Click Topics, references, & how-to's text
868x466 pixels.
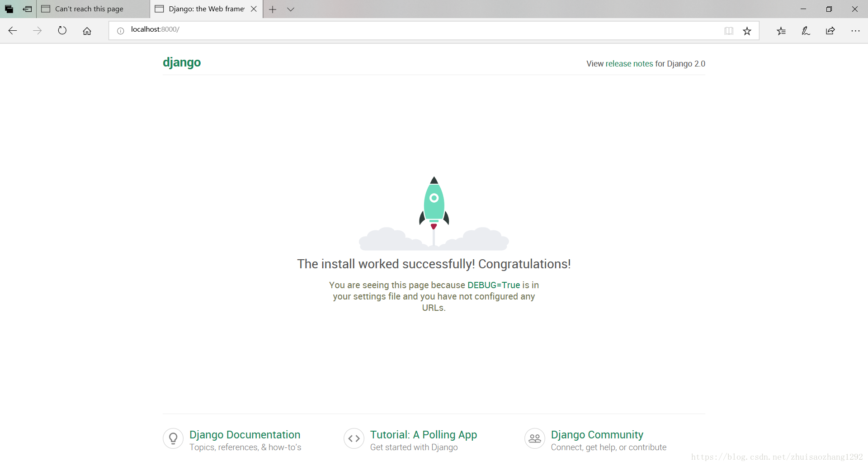click(x=245, y=447)
